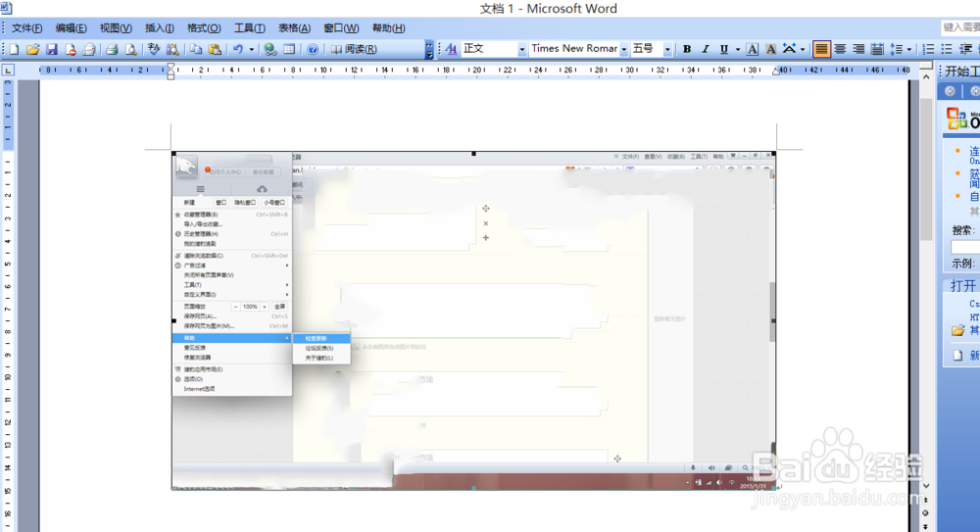Click the Select Browse Object round button
The width and height of the screenshot is (980, 532).
926,512
